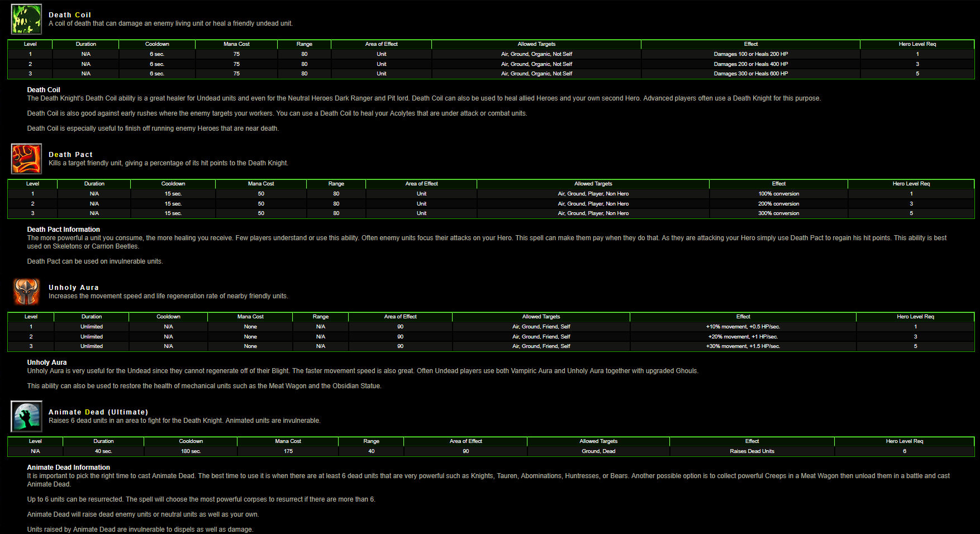980x534 pixels.
Task: Click '+30% movement, +1.5 HP/sec.' cell
Action: [743, 346]
